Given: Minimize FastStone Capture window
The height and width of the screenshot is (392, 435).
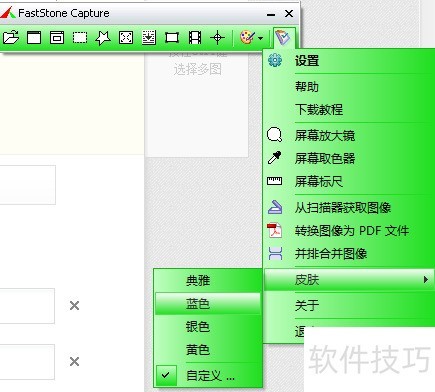Looking at the screenshot, I should (x=271, y=14).
